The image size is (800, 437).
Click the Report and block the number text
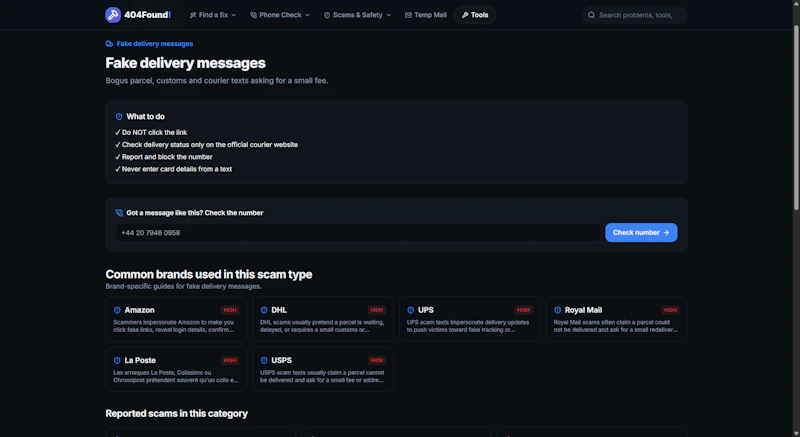[167, 157]
